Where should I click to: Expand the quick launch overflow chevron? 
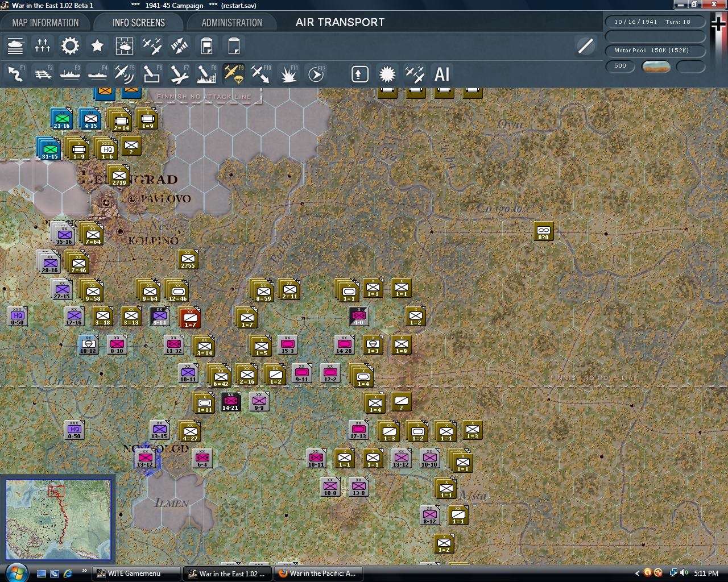(x=85, y=571)
